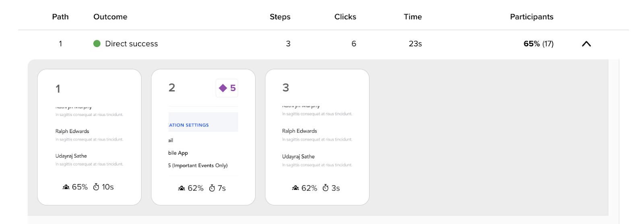Open step 2 notification settings thumbnail

tap(203, 137)
